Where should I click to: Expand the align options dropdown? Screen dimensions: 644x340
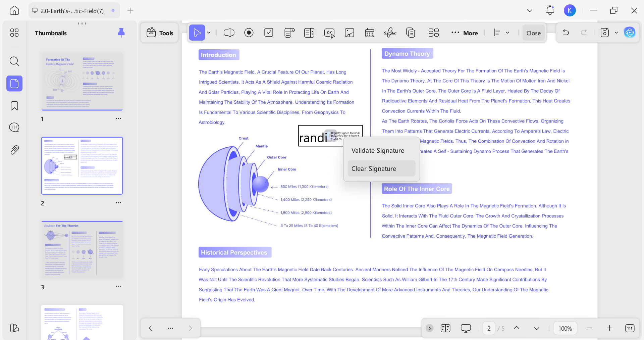pos(507,33)
